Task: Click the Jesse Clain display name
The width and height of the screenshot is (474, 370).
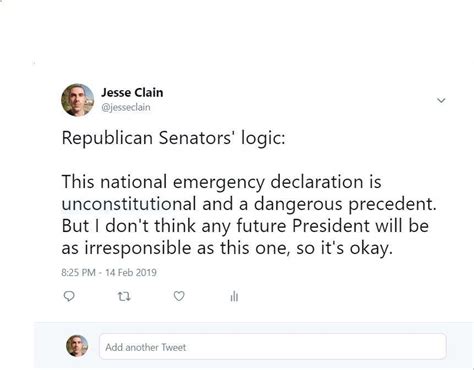Action: tap(132, 92)
